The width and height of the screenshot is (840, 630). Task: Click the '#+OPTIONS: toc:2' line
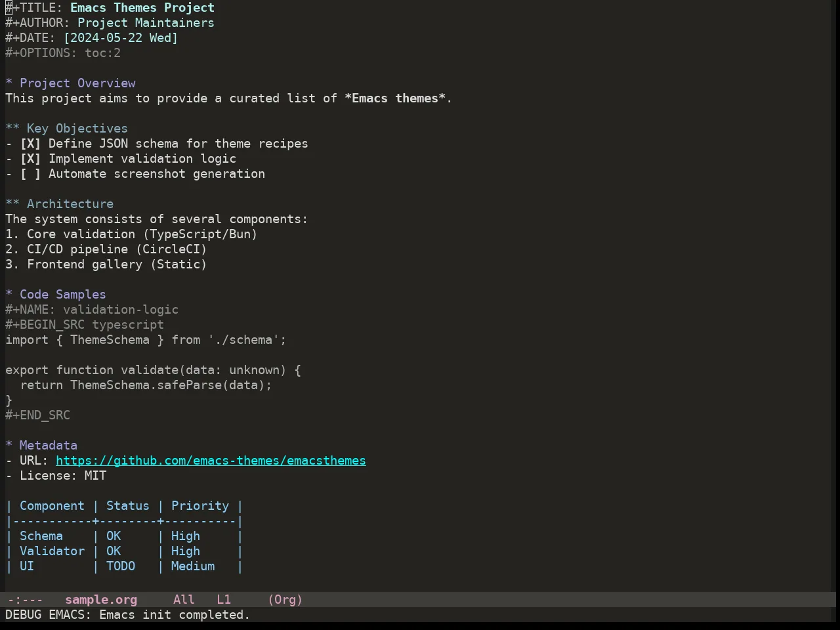click(63, 53)
